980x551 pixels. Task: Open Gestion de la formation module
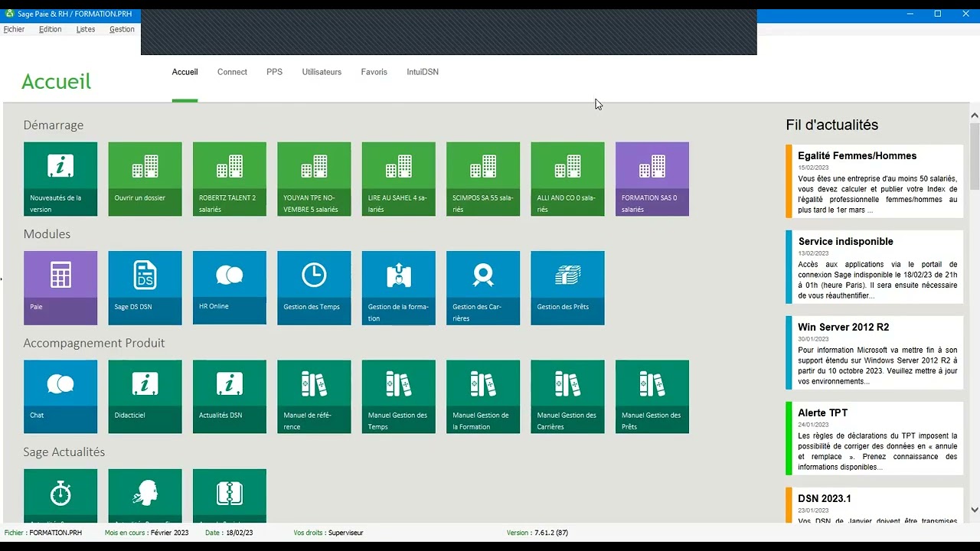pyautogui.click(x=399, y=288)
